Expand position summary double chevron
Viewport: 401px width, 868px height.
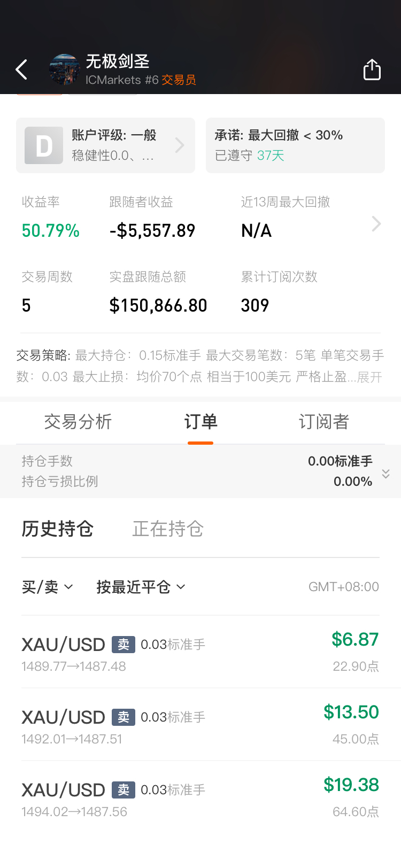click(385, 474)
